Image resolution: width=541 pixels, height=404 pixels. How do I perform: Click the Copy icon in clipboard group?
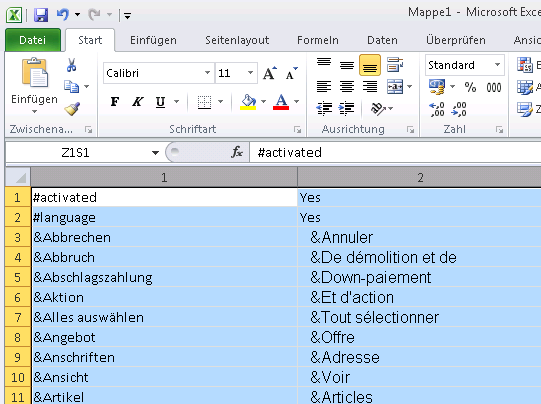tap(71, 86)
